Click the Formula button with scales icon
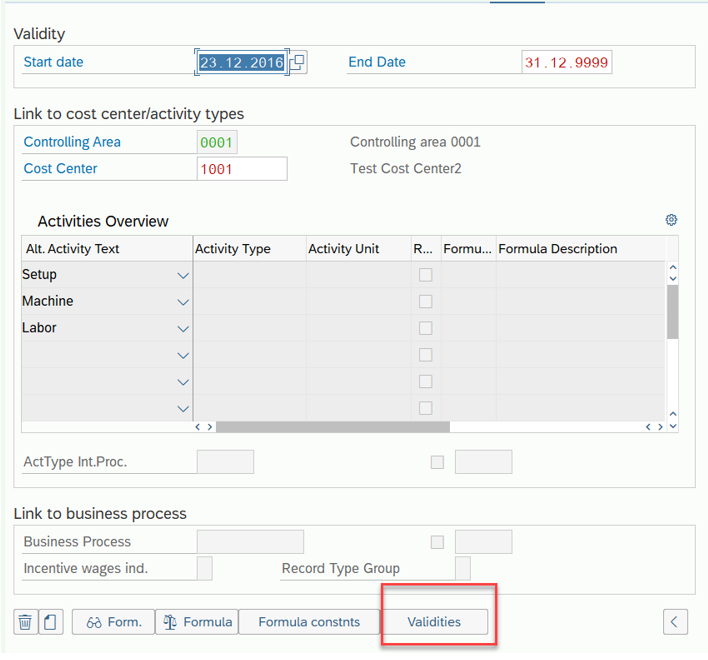The height and width of the screenshot is (660, 708). [x=197, y=622]
